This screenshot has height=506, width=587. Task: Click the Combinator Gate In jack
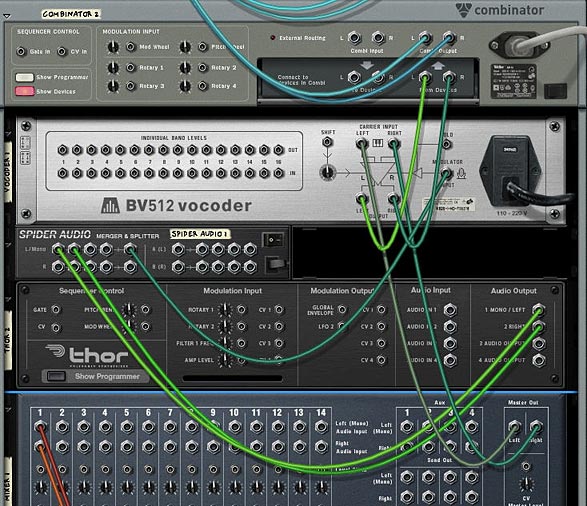pos(21,51)
